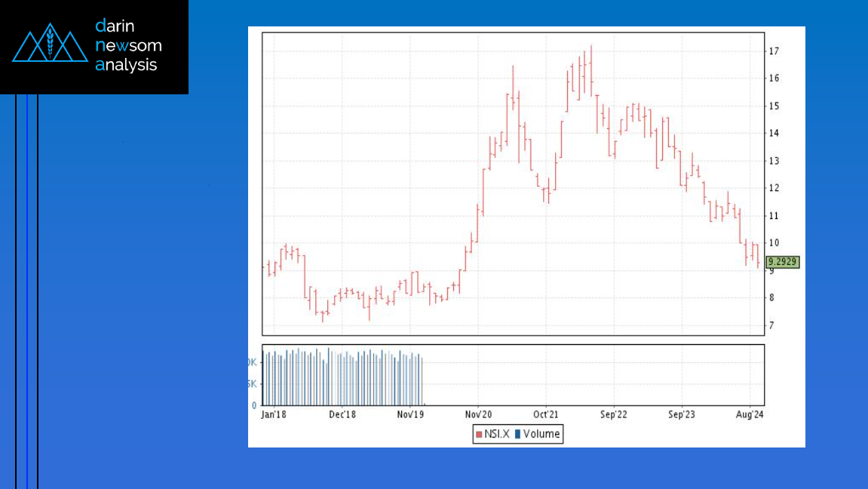Click the Dec'18 date axis label
The width and height of the screenshot is (868, 489).
tap(342, 414)
